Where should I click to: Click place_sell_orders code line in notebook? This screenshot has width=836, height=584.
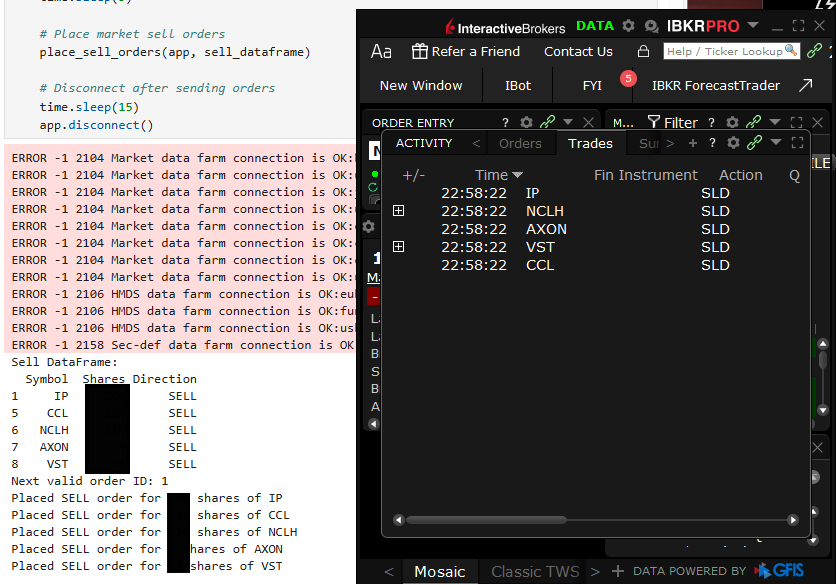(x=174, y=52)
